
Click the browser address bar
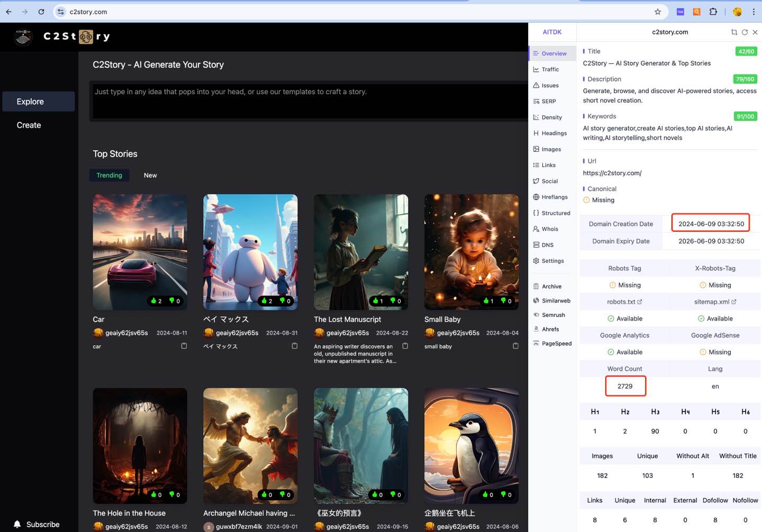[360, 12]
